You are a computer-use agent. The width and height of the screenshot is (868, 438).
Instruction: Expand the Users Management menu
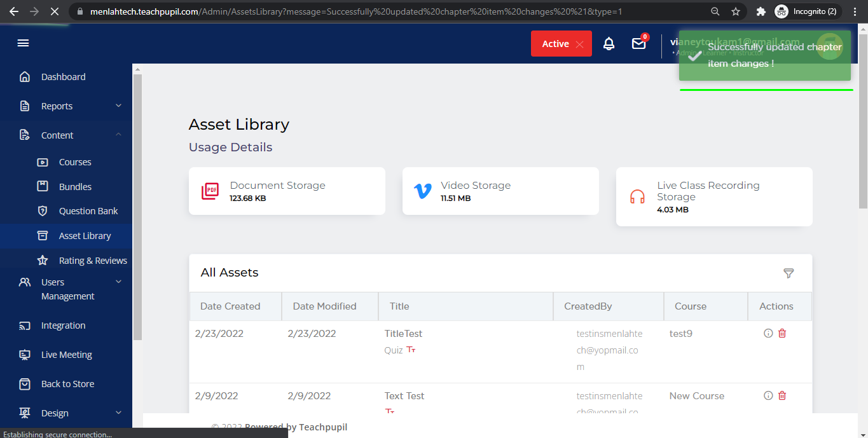[x=118, y=282]
